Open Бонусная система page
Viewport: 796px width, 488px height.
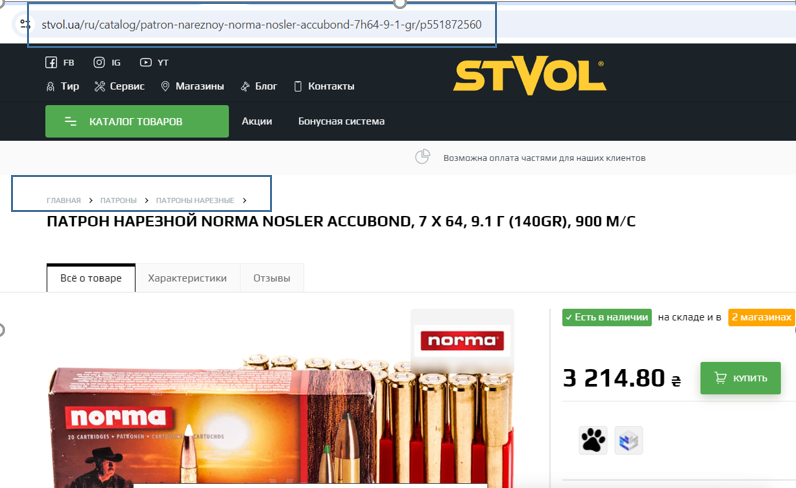coord(341,122)
